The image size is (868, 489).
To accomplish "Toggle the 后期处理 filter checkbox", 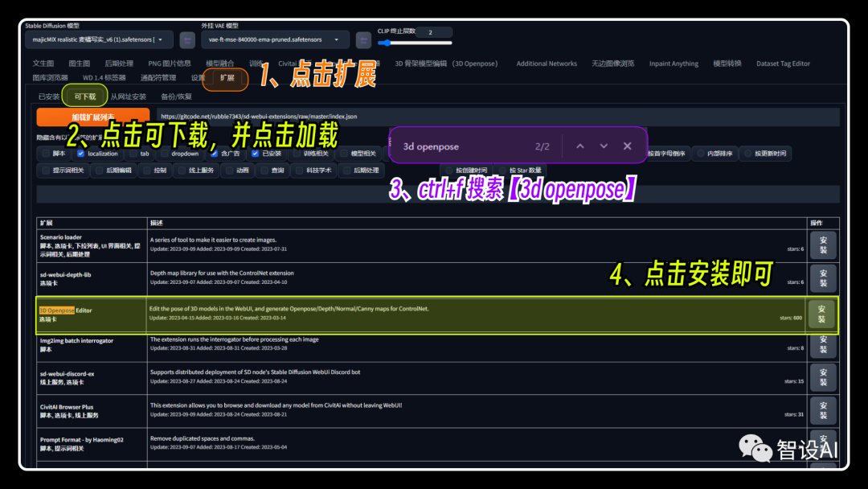I will 346,171.
